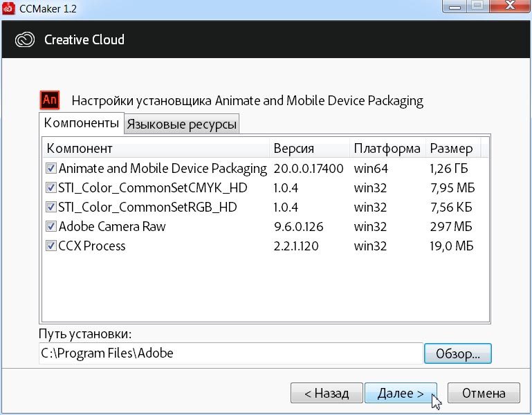532x415 pixels.
Task: Sort by the Компонент column header
Action: pos(156,148)
